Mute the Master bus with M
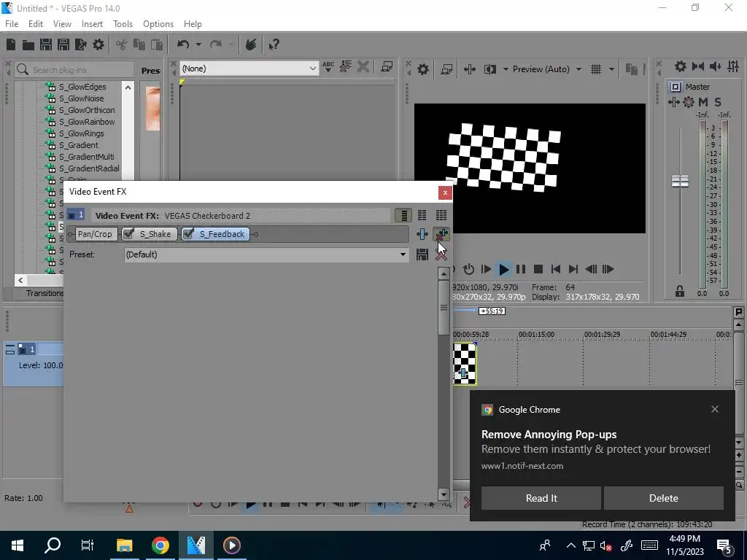 click(703, 102)
